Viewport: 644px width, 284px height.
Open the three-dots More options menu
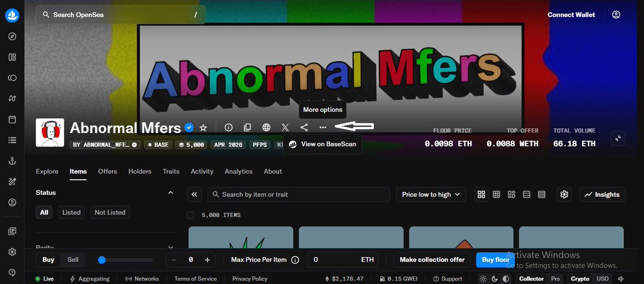click(x=323, y=128)
